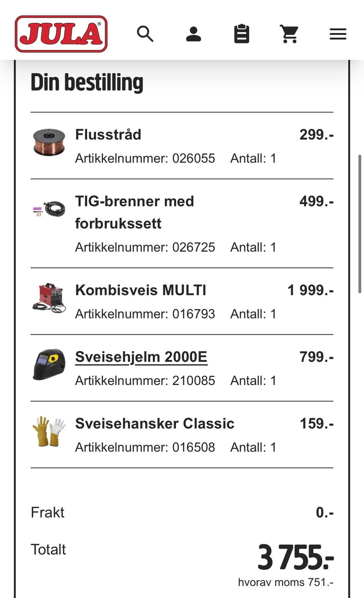Open the Sveisehansker Classic product title

pos(155,424)
